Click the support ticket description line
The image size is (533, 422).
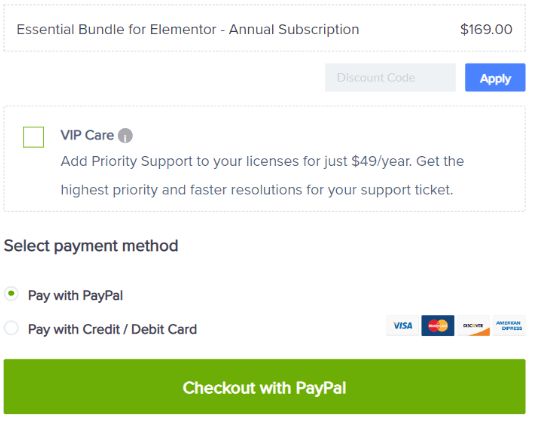[257, 190]
